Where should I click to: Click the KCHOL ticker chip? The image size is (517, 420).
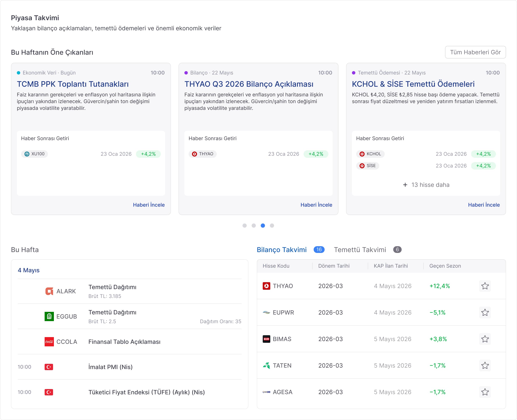pyautogui.click(x=370, y=154)
